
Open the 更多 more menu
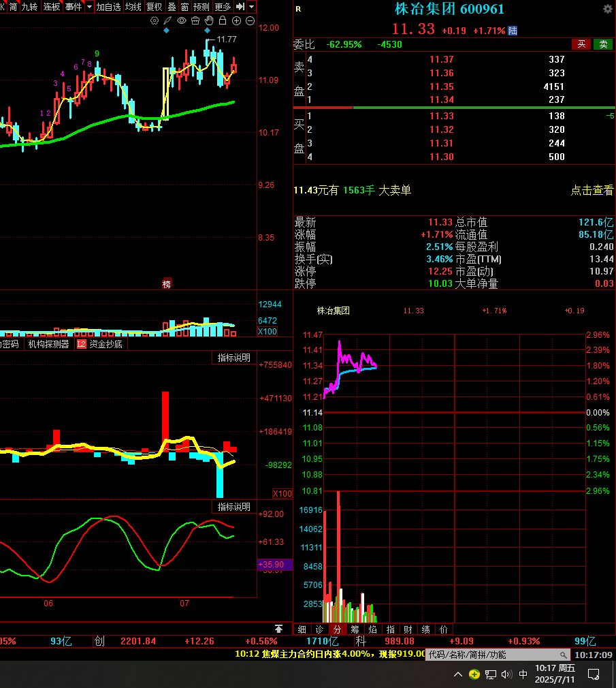pyautogui.click(x=223, y=7)
